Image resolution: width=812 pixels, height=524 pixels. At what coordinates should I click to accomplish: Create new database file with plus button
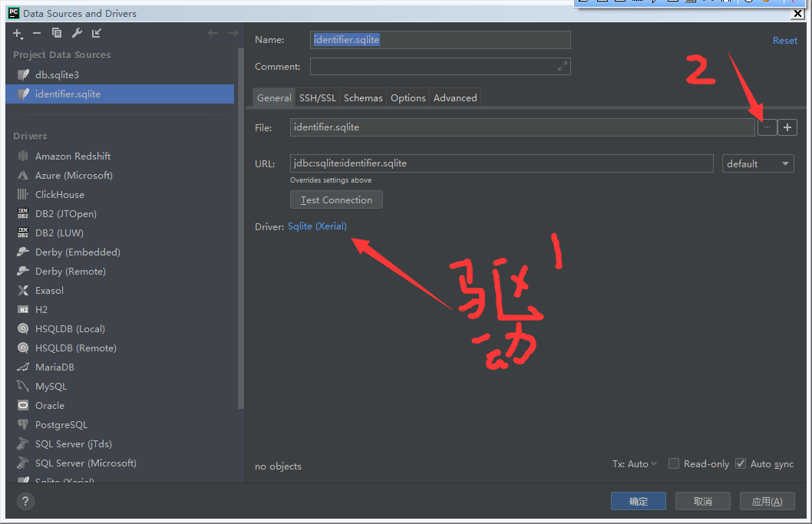pos(787,127)
